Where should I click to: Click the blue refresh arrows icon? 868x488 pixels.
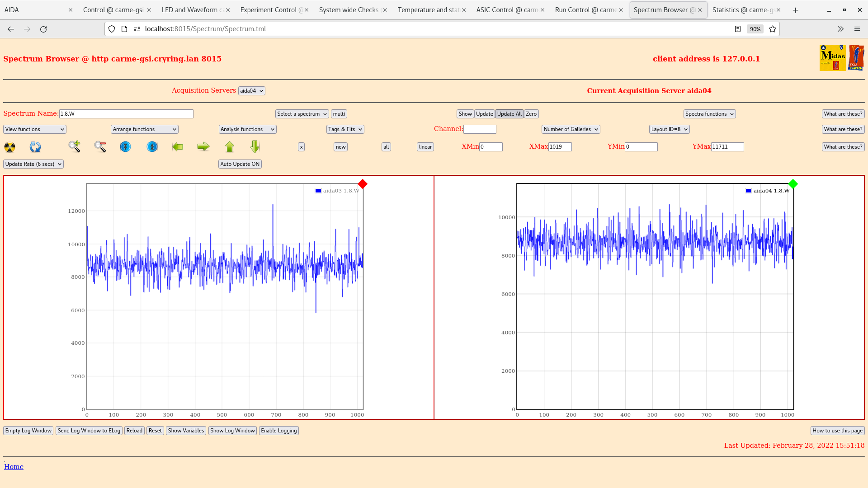click(x=35, y=147)
